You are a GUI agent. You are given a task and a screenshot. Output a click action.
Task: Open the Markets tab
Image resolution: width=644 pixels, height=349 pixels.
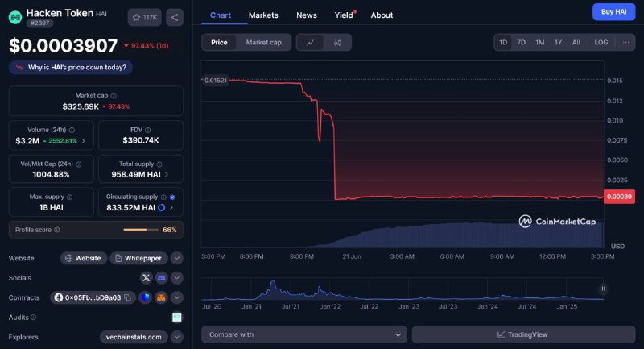coord(263,15)
